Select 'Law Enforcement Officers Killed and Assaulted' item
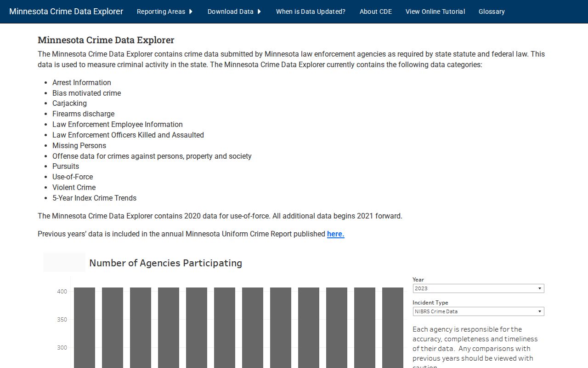The image size is (588, 368). coord(128,135)
